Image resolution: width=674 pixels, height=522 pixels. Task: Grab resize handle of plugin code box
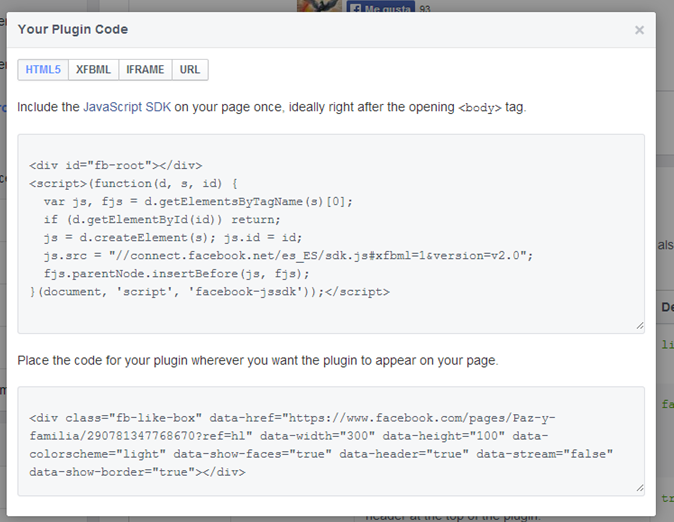pos(640,488)
